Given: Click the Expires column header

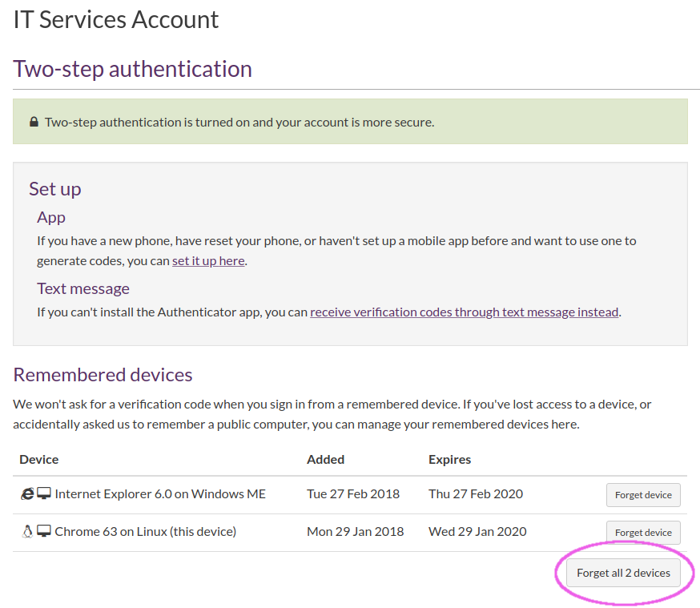Looking at the screenshot, I should point(449,459).
